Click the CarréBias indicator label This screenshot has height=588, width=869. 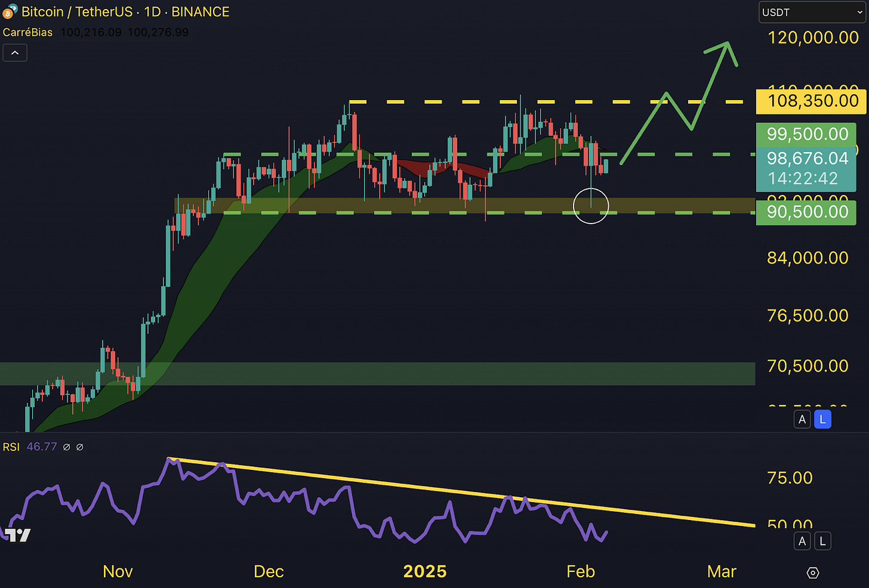pos(27,32)
